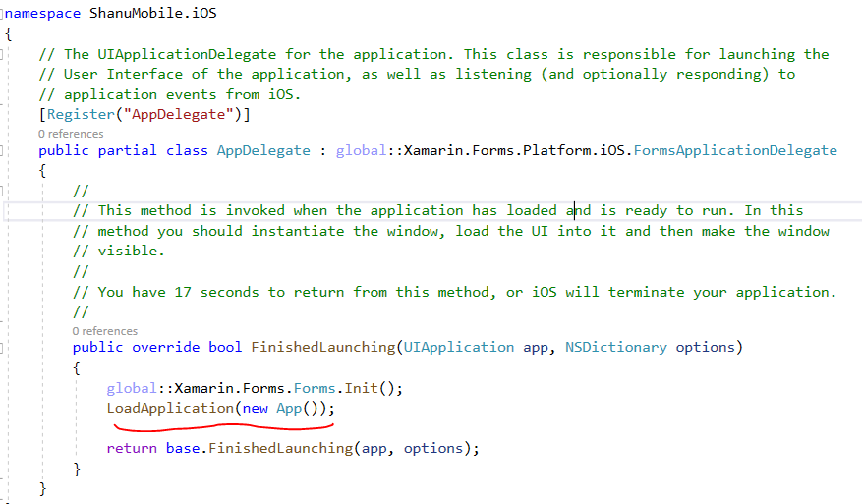Screen dimensions: 862x504
Task: Click "This method is invoked when" comment line
Action: click(438, 211)
